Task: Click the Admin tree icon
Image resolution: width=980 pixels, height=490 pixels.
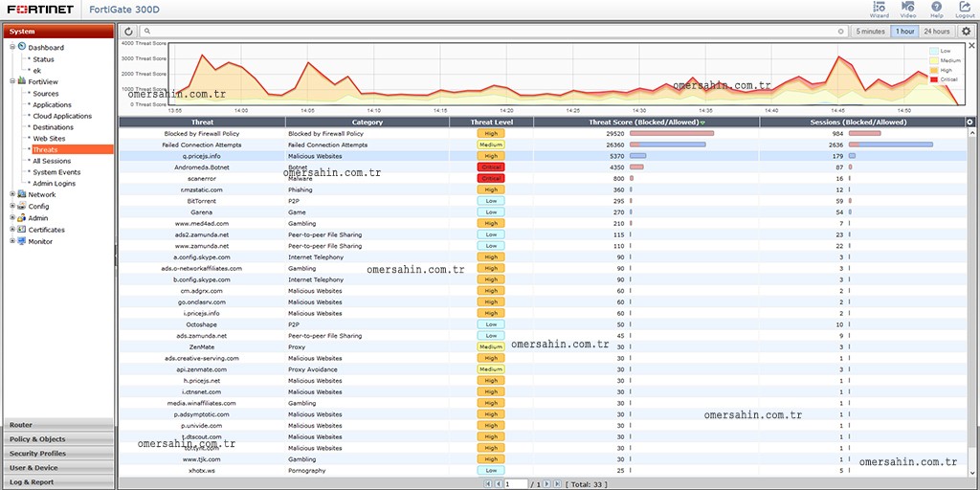Action: [22, 217]
